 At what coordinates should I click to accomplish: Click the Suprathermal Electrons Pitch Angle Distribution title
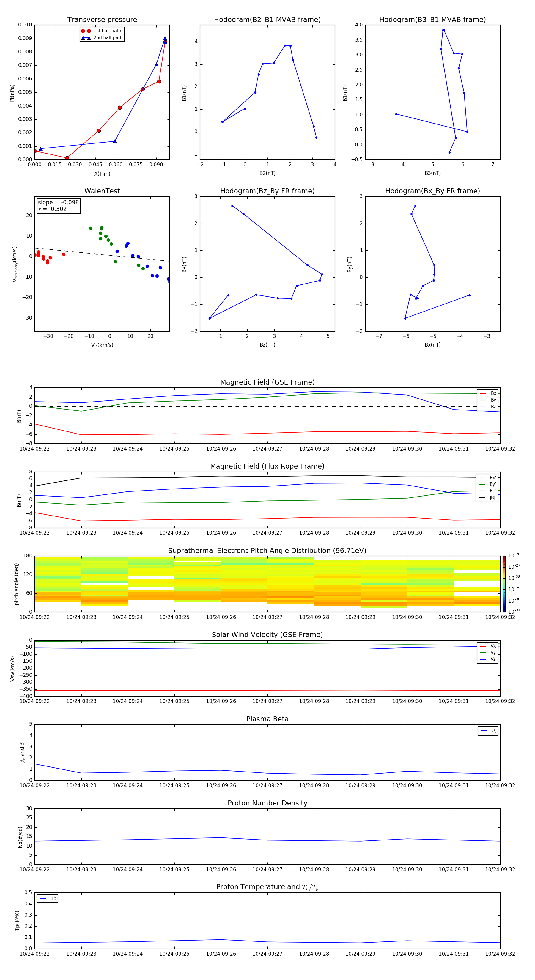coord(267,551)
